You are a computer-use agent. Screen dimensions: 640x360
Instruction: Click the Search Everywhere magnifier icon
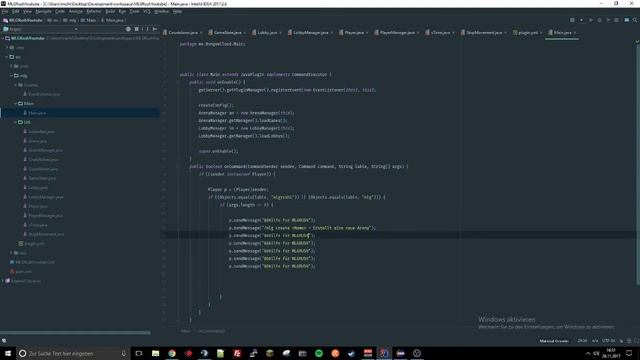(x=635, y=20)
